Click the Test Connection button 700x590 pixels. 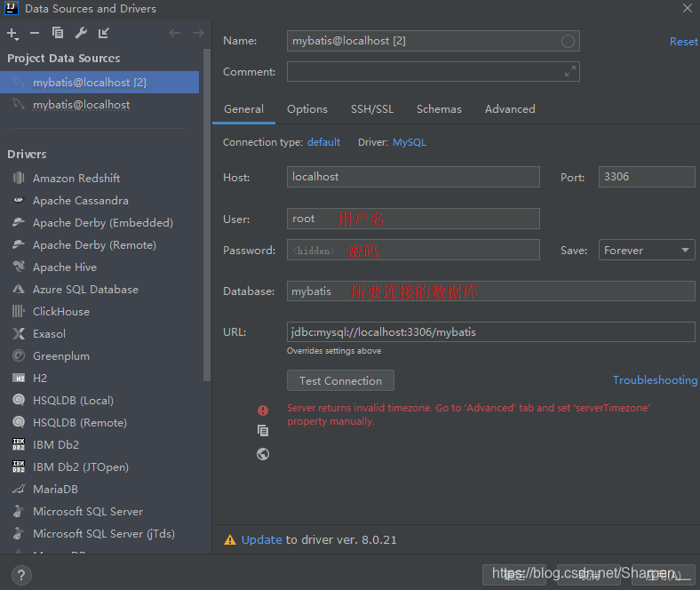[x=340, y=380]
